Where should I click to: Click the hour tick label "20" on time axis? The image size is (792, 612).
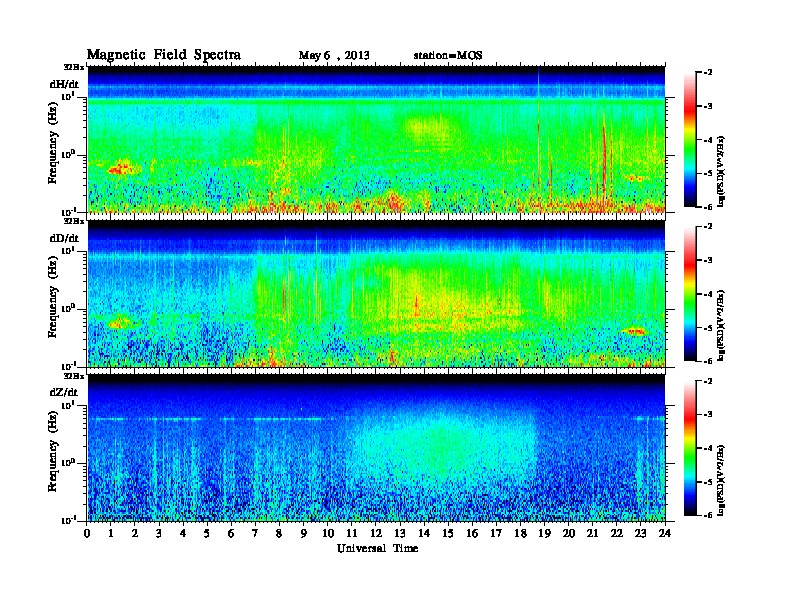click(569, 533)
